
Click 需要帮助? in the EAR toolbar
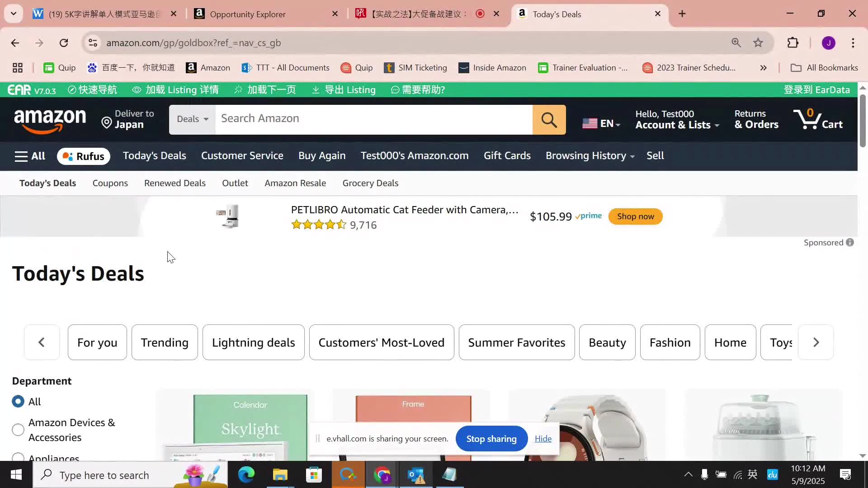click(418, 90)
